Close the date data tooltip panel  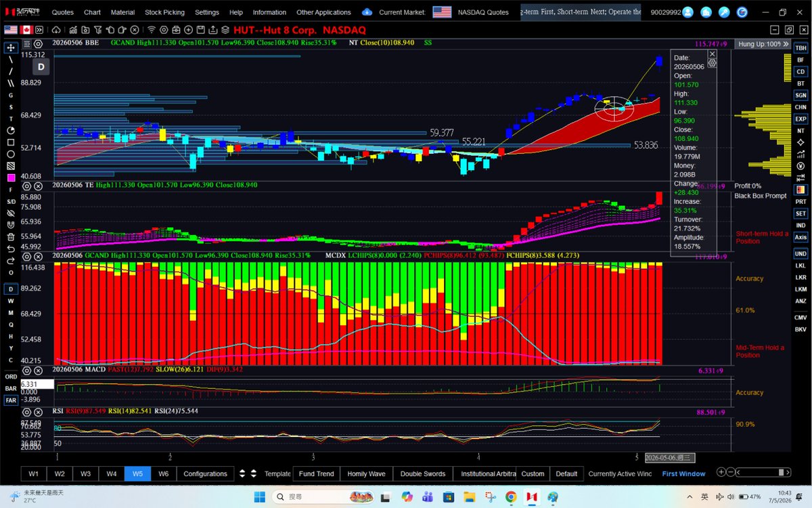click(712, 54)
